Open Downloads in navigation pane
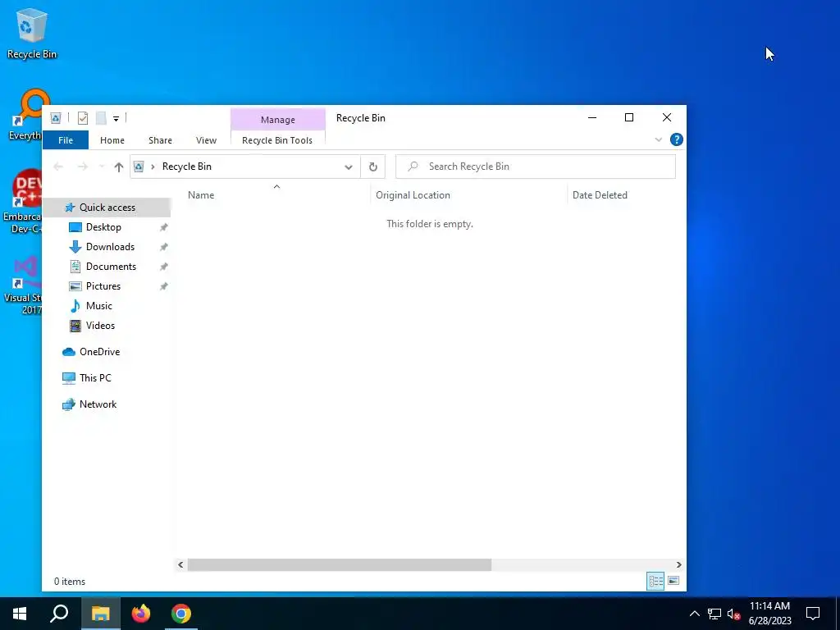This screenshot has height=630, width=840. pos(110,247)
